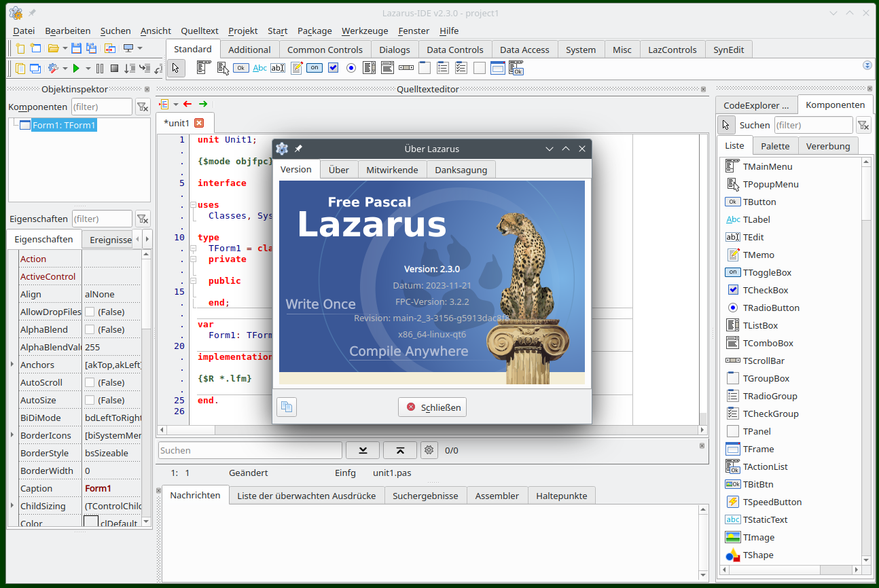Clear the Eigenschaften filter button
This screenshot has width=879, height=588.
point(142,219)
